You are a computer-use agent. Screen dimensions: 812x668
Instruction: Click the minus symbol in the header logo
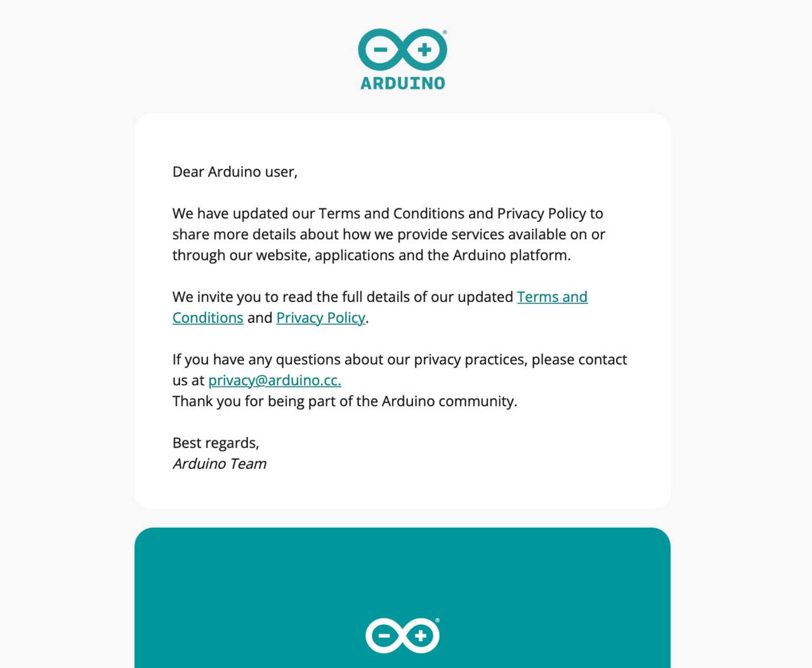pos(380,49)
